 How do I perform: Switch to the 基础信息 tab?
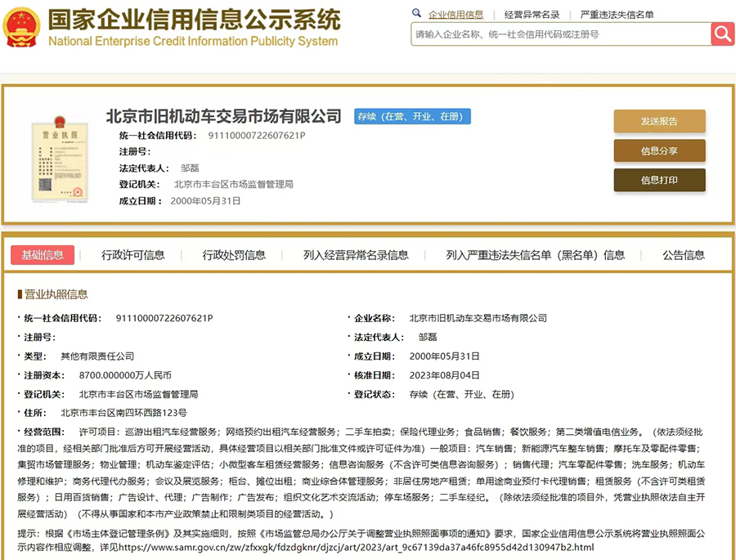point(43,255)
